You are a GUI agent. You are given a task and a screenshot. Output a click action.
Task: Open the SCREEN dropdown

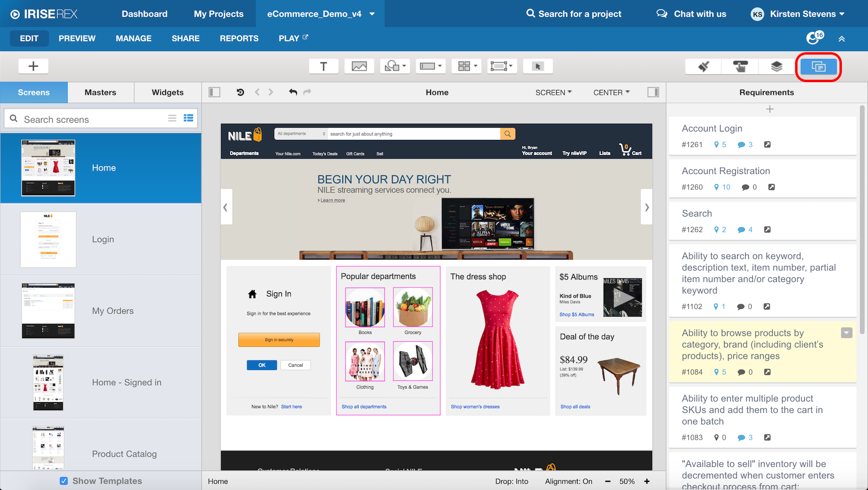click(x=553, y=92)
